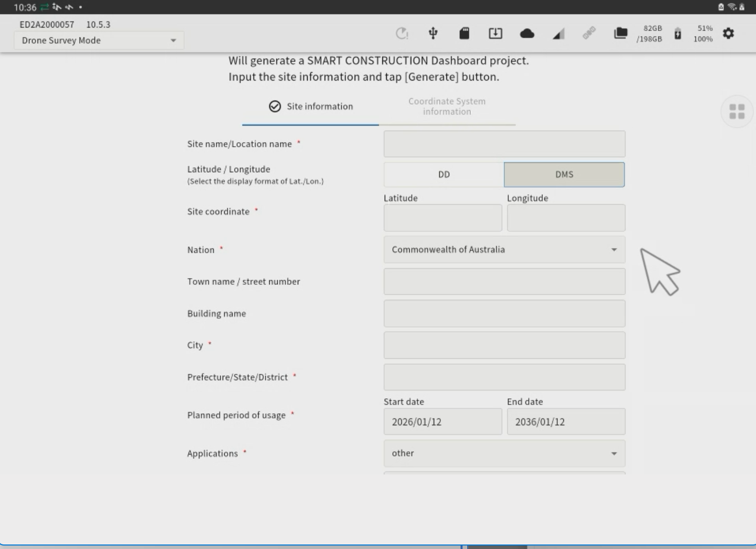Image resolution: width=756 pixels, height=549 pixels.
Task: Expand the Applications dropdown
Action: (504, 453)
